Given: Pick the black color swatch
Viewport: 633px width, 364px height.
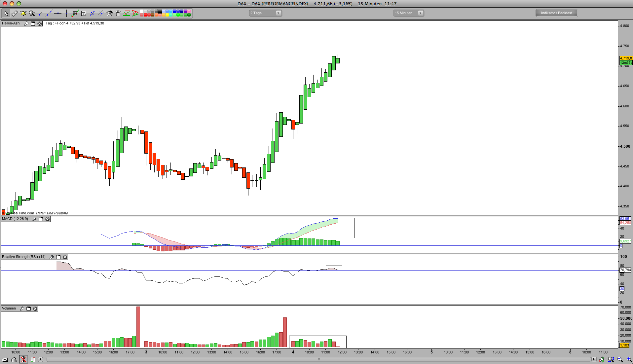Looking at the screenshot, I should [160, 12].
